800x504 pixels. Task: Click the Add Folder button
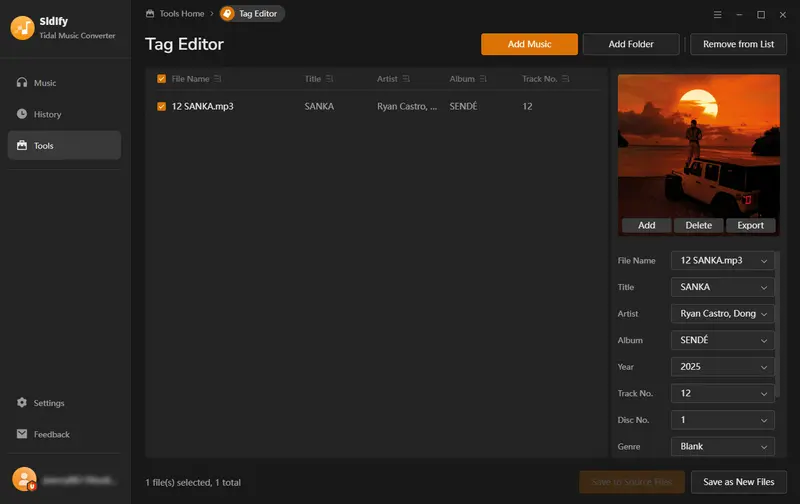[x=631, y=44]
